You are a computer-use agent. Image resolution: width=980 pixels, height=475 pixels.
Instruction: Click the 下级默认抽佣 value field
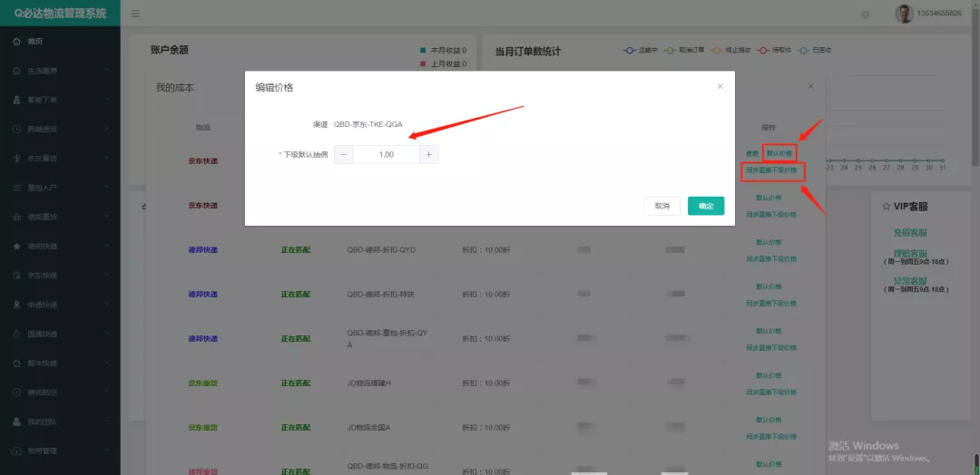coord(387,155)
